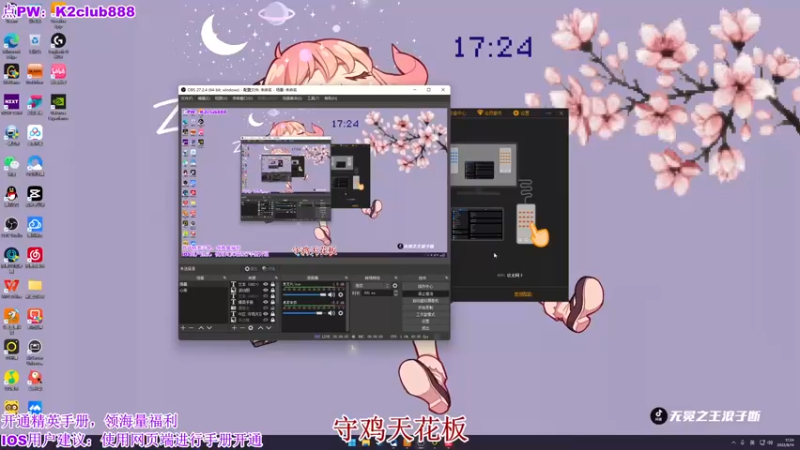Open WeChat desktop icon

coord(11,166)
